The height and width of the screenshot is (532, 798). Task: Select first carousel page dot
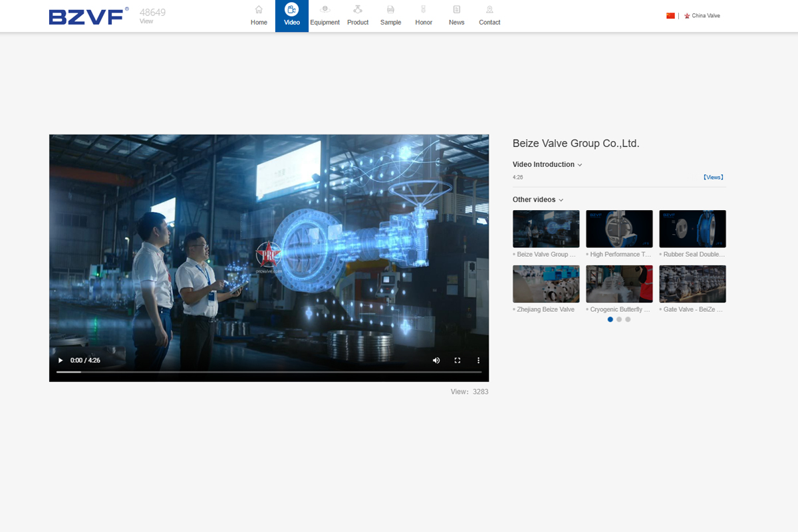610,319
